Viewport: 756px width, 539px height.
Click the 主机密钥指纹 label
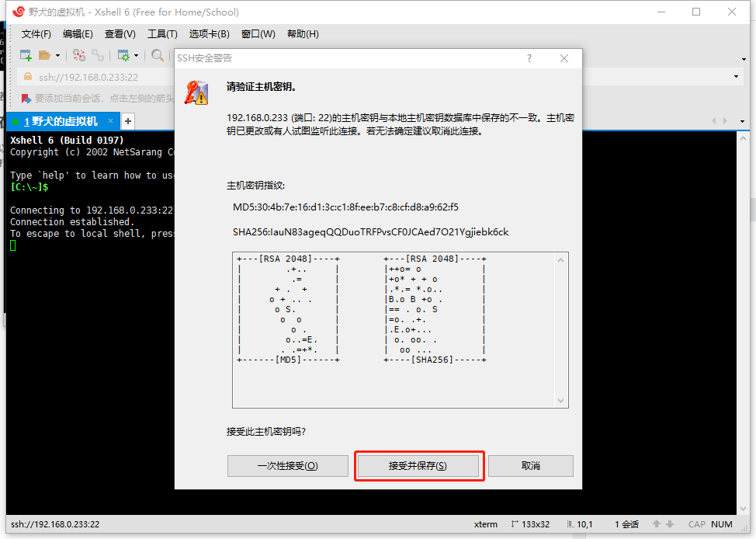(x=256, y=186)
